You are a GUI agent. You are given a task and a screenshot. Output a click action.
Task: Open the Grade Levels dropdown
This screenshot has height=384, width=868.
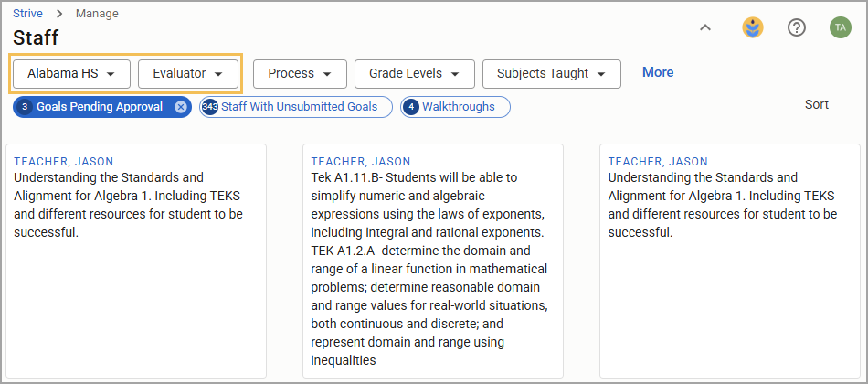click(x=414, y=74)
